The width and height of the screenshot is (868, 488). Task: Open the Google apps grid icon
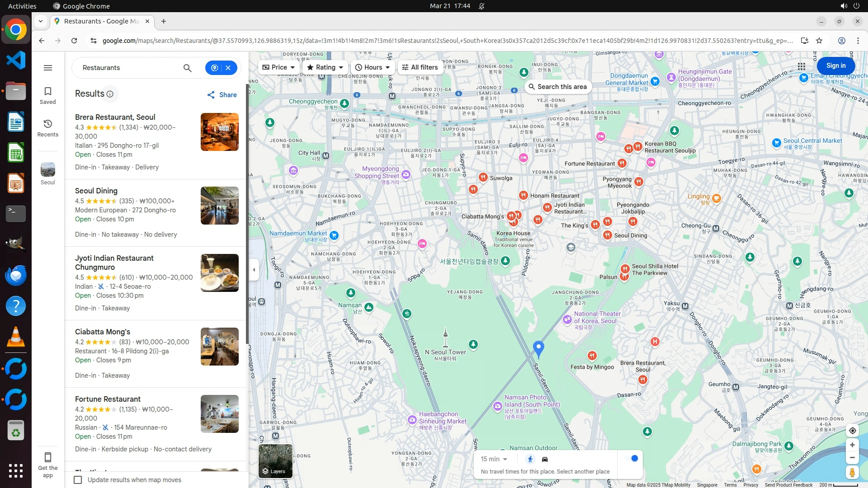(x=801, y=66)
